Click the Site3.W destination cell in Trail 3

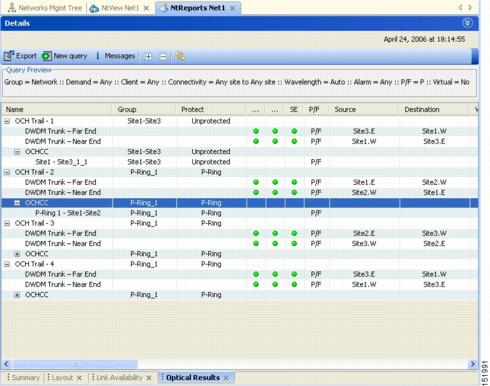[434, 233]
